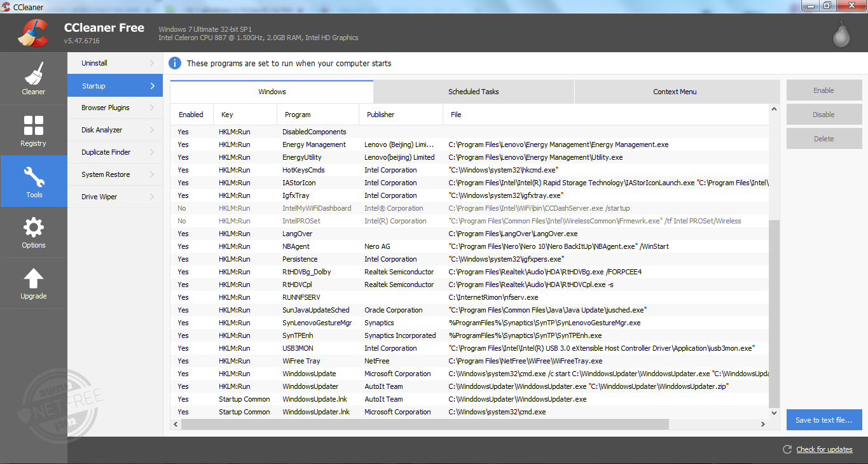The width and height of the screenshot is (868, 464).
Task: Select the SynTPEnh entry
Action: (470, 335)
